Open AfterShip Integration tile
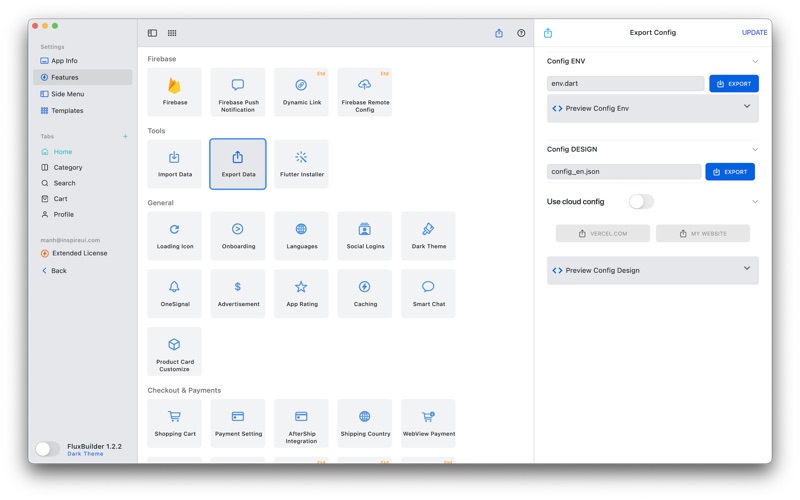 (x=301, y=423)
